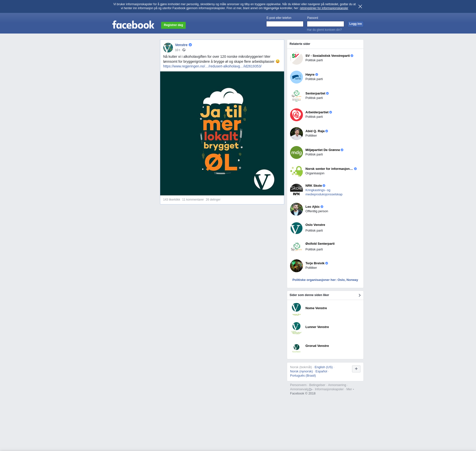Open Leo Ajkic profile photo
The image size is (476, 451).
(297, 209)
